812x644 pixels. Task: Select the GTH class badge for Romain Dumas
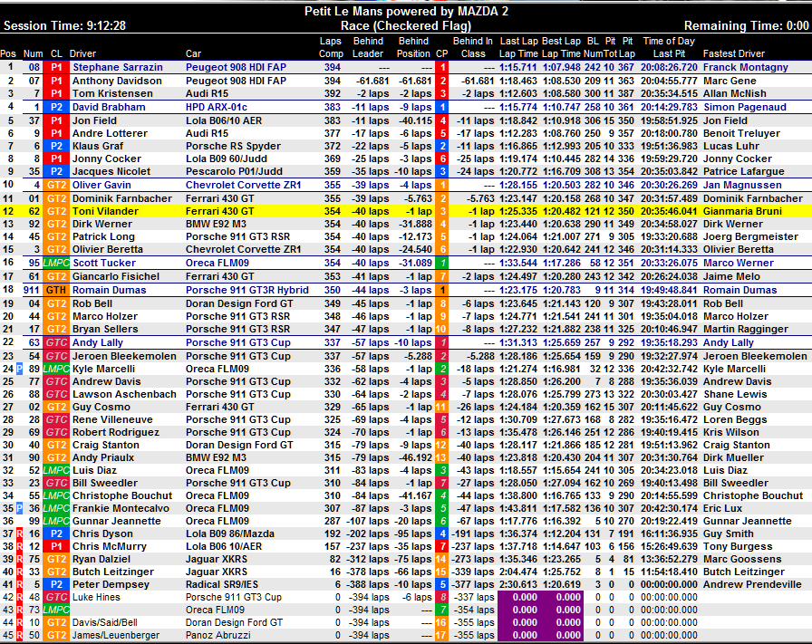(56, 291)
